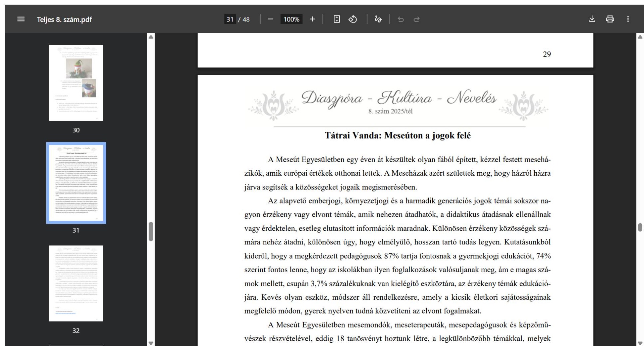Open the page 32 thumbnail
The width and height of the screenshot is (644, 346).
[76, 283]
